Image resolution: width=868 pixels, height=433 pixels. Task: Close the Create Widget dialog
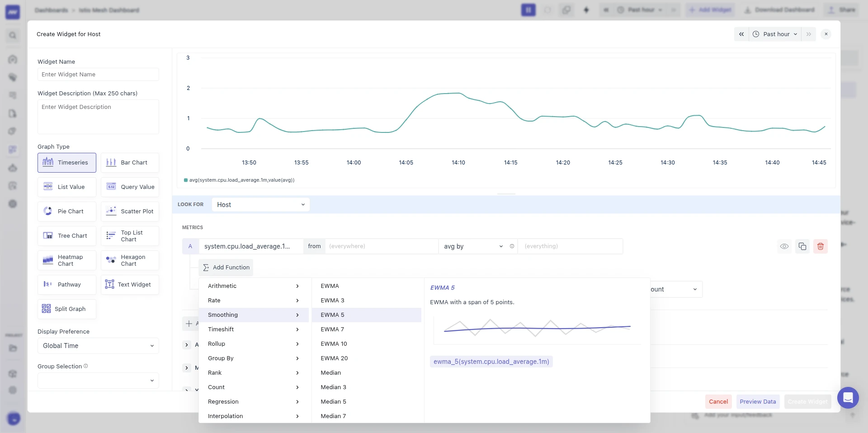(x=826, y=34)
